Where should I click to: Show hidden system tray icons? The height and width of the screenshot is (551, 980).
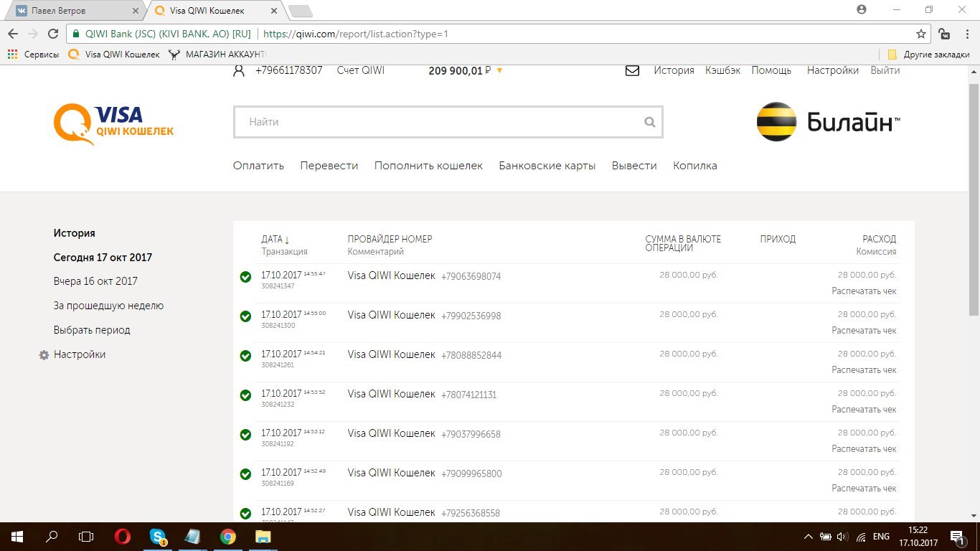(x=809, y=537)
